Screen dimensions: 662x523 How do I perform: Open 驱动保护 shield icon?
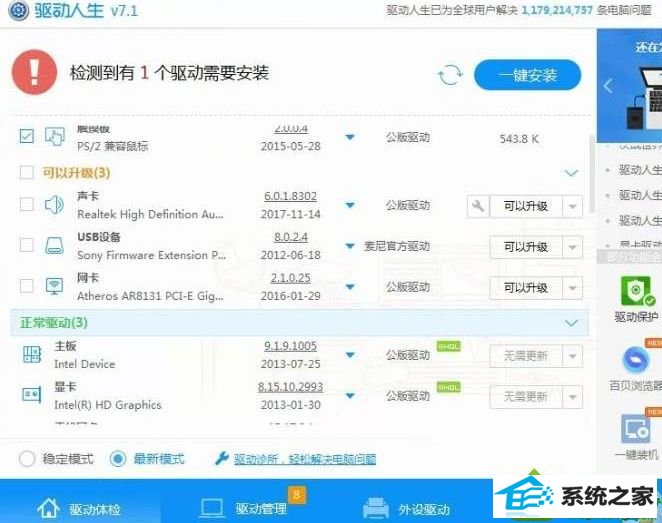click(x=638, y=291)
